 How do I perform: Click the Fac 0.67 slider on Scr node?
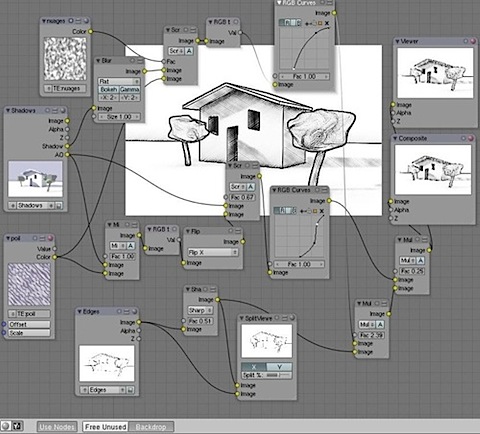pos(242,197)
